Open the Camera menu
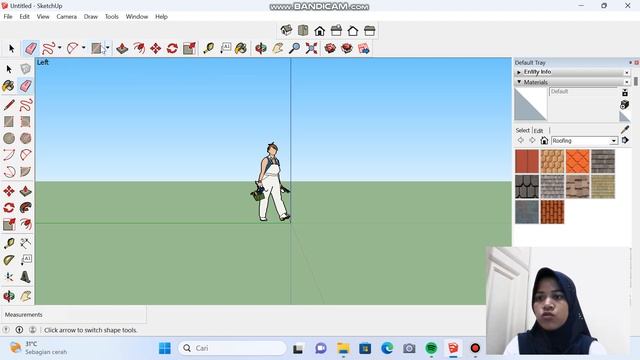 click(x=67, y=17)
